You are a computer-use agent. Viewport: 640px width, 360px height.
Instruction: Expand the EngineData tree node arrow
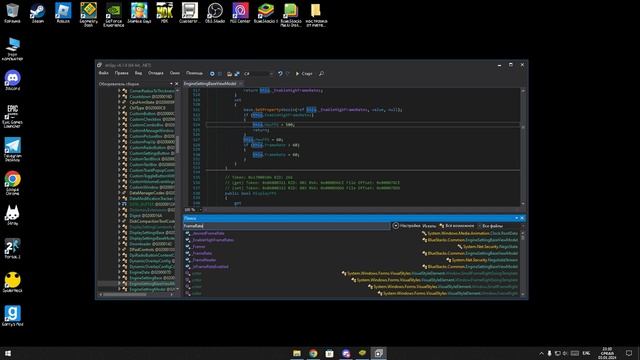(120, 272)
